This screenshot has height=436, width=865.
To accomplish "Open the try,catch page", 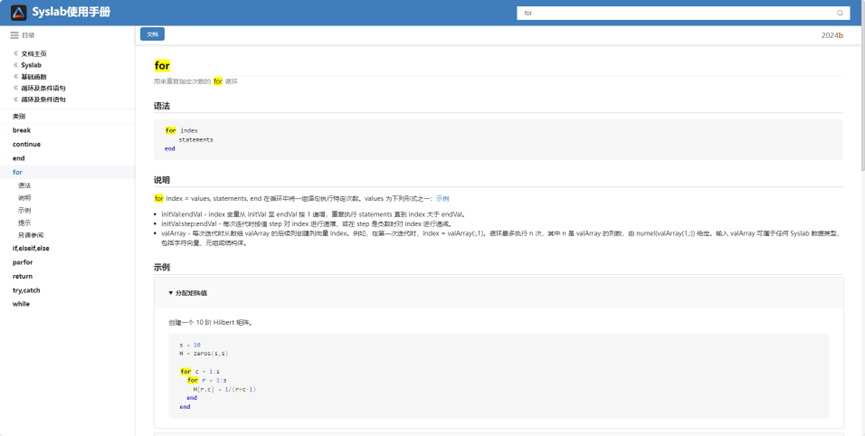I will [26, 290].
